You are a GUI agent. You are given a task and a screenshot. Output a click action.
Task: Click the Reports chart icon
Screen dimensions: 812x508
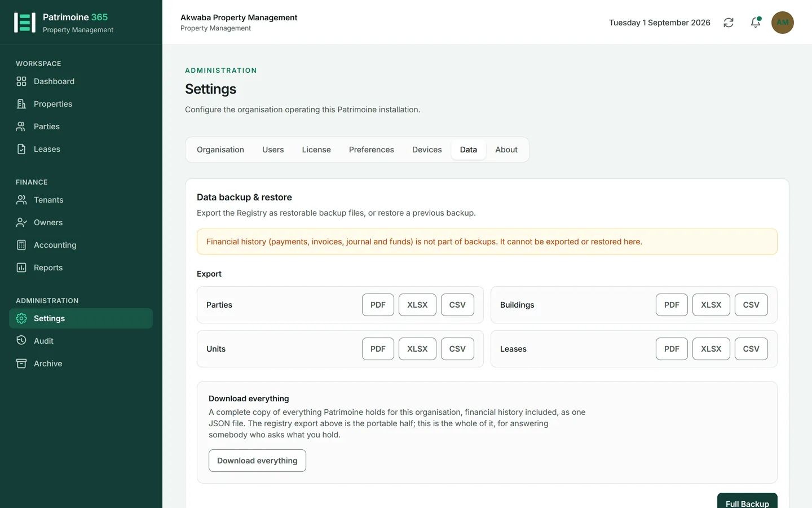point(21,268)
